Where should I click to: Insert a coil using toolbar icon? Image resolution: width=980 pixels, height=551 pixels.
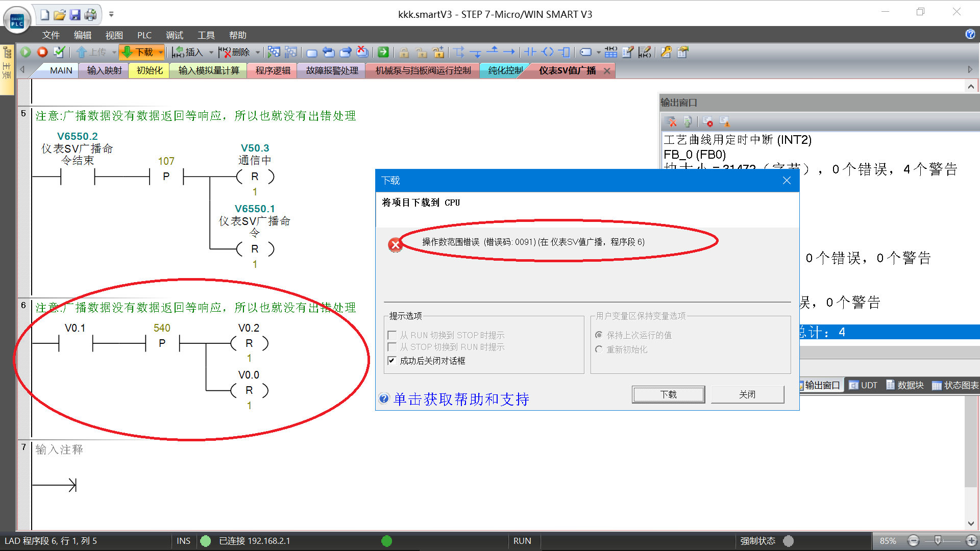[548, 52]
